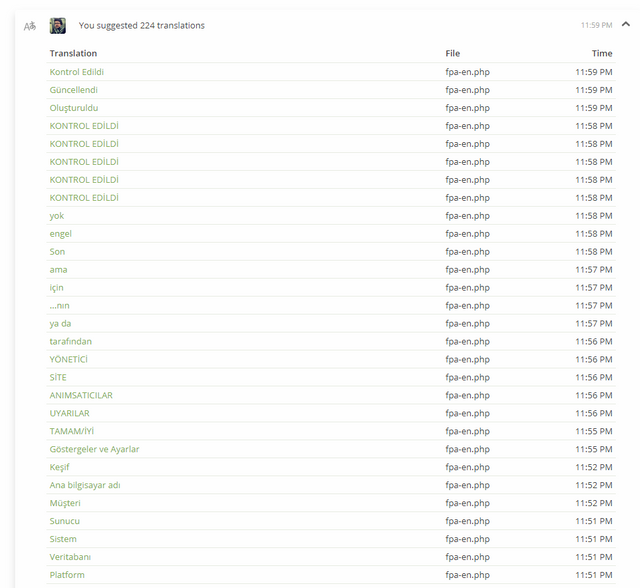Open 'Göstergeler ve Ayarlar' translation
640x588 pixels.
tap(94, 449)
